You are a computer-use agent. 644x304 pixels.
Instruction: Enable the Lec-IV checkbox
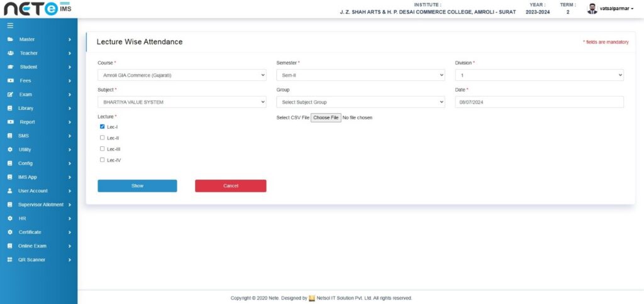[103, 160]
